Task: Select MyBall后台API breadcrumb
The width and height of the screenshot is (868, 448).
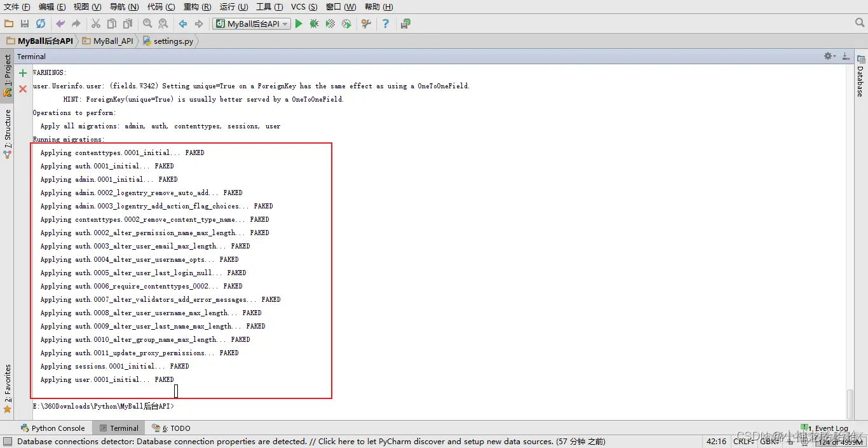Action: (39, 41)
